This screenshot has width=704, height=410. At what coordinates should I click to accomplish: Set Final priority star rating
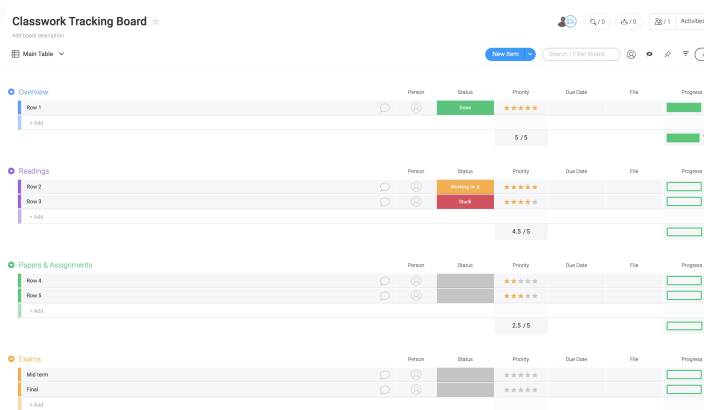click(x=521, y=389)
